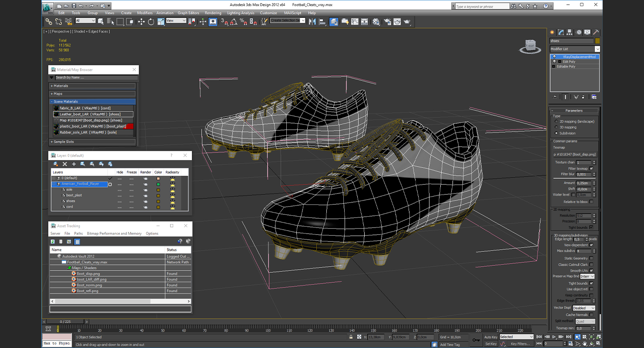
Task: Open the Preserve Map Bnd dropdown
Action: (x=587, y=276)
